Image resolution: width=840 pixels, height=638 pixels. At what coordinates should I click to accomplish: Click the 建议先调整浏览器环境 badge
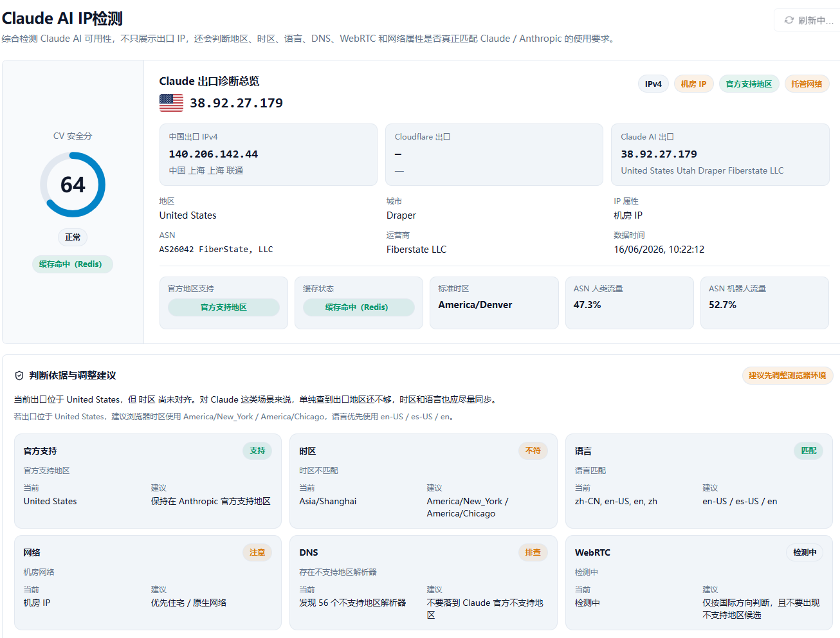(787, 376)
